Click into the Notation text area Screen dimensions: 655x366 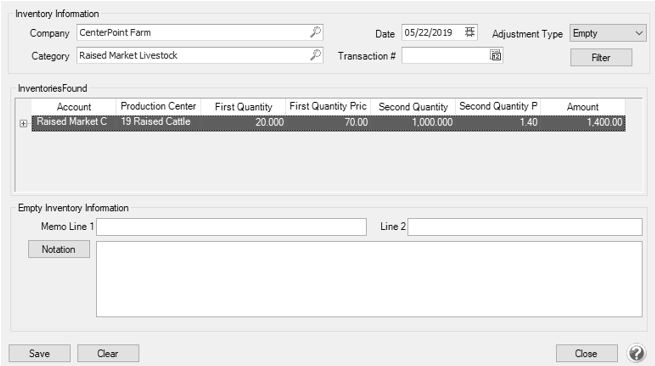(369, 279)
